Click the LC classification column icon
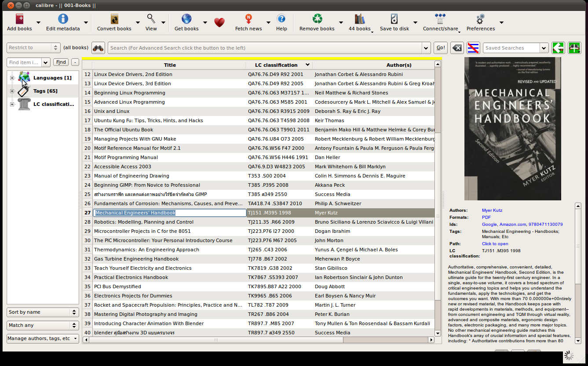 (24, 104)
